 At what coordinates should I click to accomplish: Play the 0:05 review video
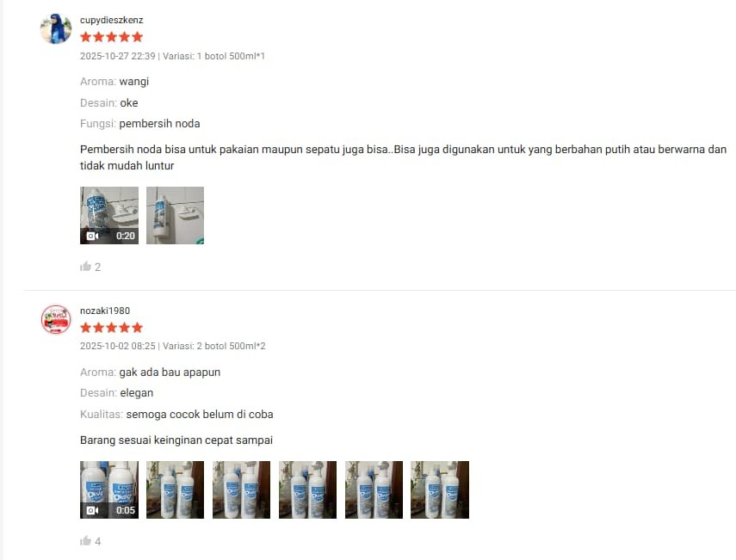[109, 489]
